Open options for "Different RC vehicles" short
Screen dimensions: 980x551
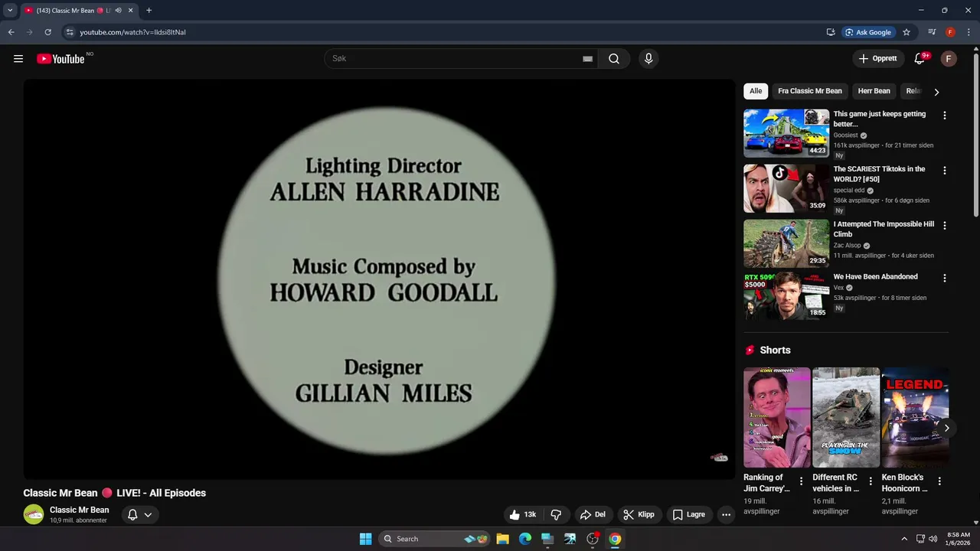point(871,481)
